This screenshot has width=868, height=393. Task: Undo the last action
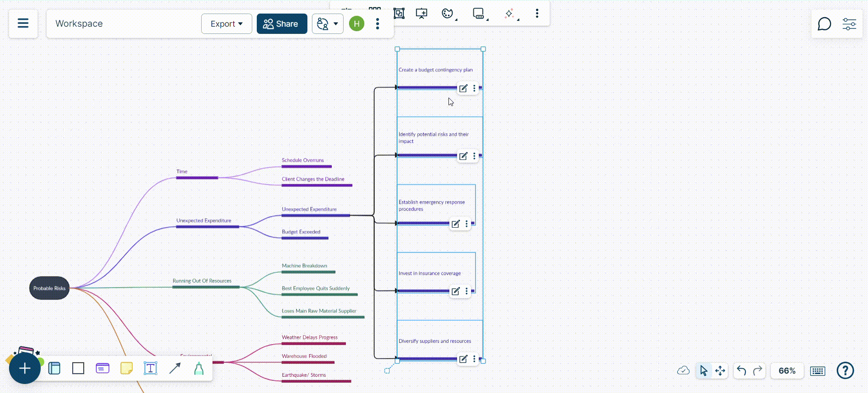point(741,371)
